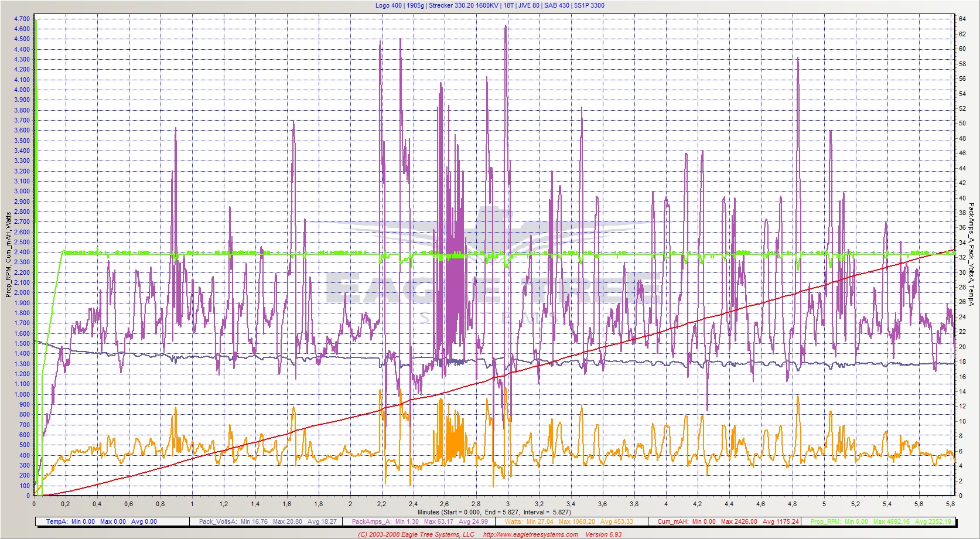Click the Eagle Tree Systems copyright text
Image resolution: width=980 pixels, height=539 pixels.
pyautogui.click(x=416, y=534)
